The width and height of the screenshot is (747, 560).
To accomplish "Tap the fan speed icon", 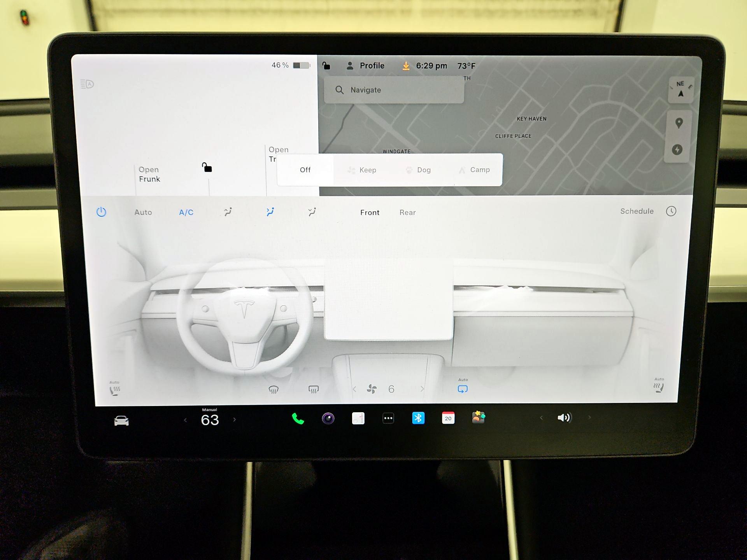I will (x=372, y=389).
